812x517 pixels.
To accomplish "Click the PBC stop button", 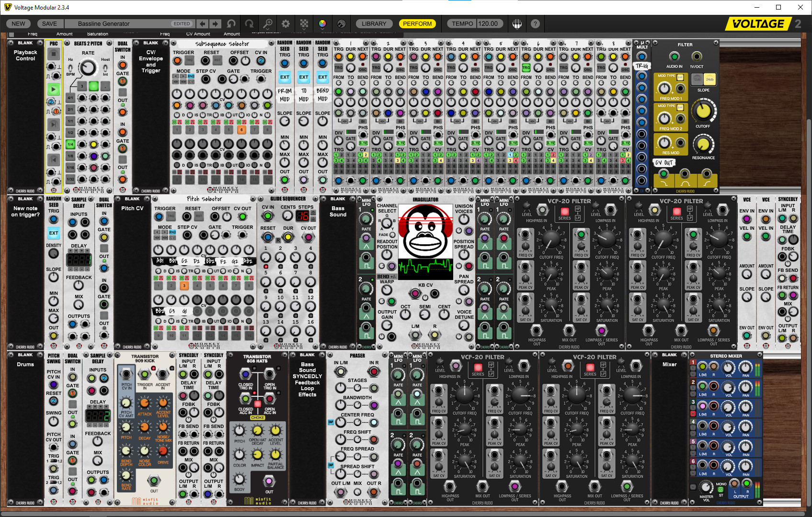I will pos(53,54).
